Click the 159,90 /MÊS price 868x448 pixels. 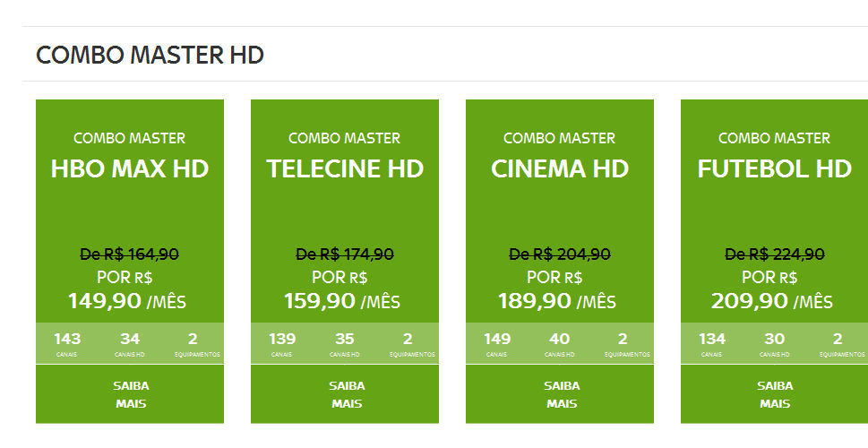(x=343, y=301)
